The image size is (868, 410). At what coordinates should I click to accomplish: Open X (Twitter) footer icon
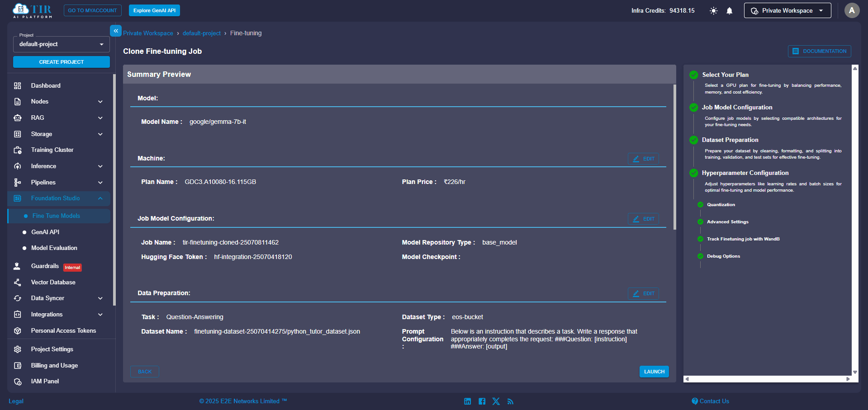tap(496, 401)
